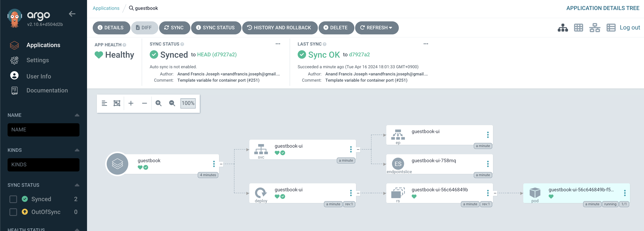Open Documentation from the sidebar
The image size is (644, 231).
coord(47,90)
